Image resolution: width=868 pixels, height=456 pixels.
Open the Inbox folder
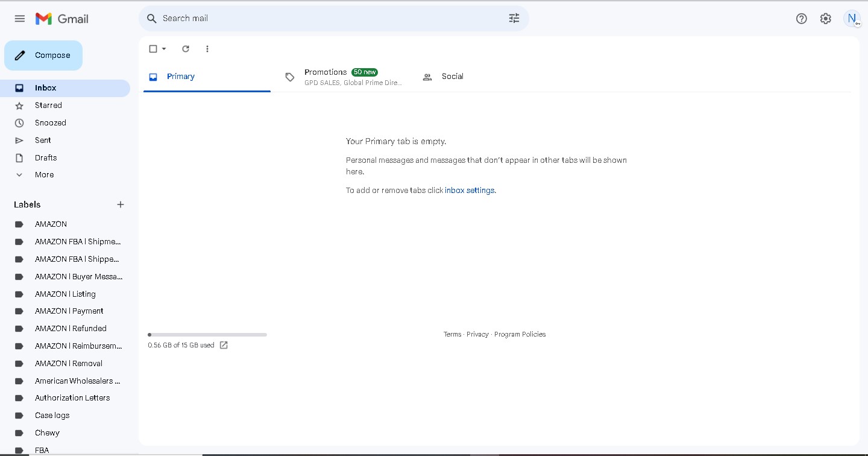click(65, 88)
